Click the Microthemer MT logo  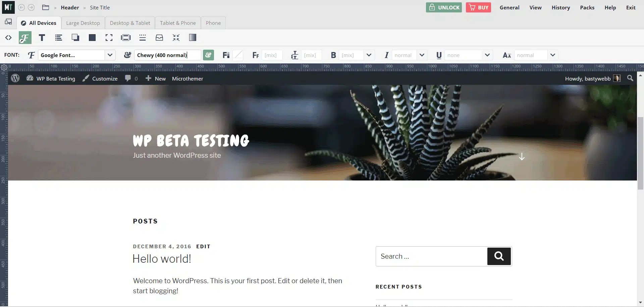[8, 7]
